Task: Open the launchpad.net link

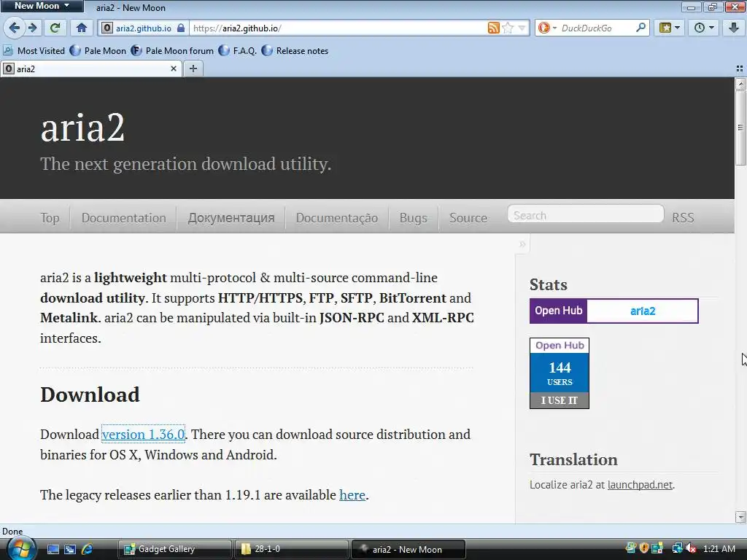Action: 640,484
